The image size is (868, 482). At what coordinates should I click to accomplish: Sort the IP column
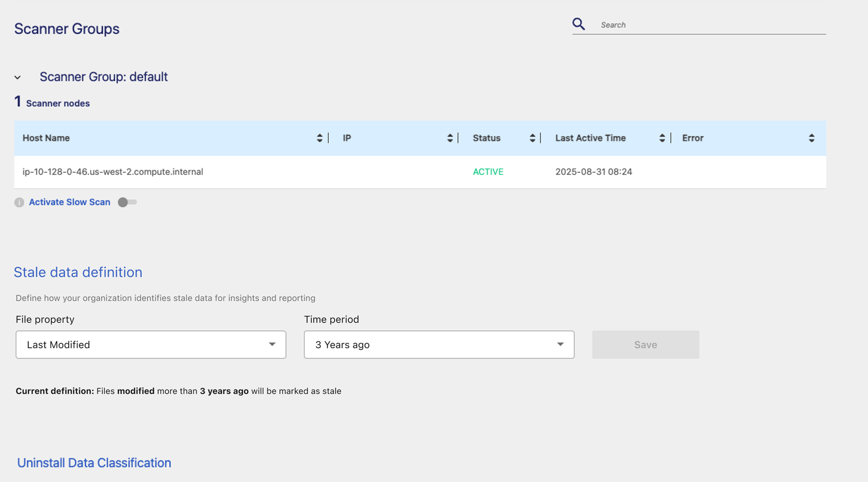click(x=450, y=137)
